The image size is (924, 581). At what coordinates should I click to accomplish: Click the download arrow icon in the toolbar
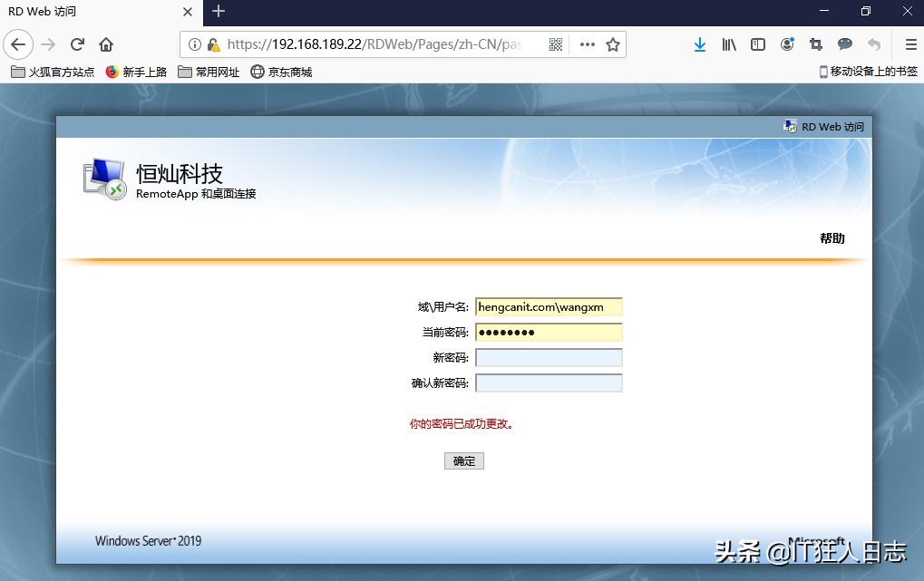click(x=700, y=44)
